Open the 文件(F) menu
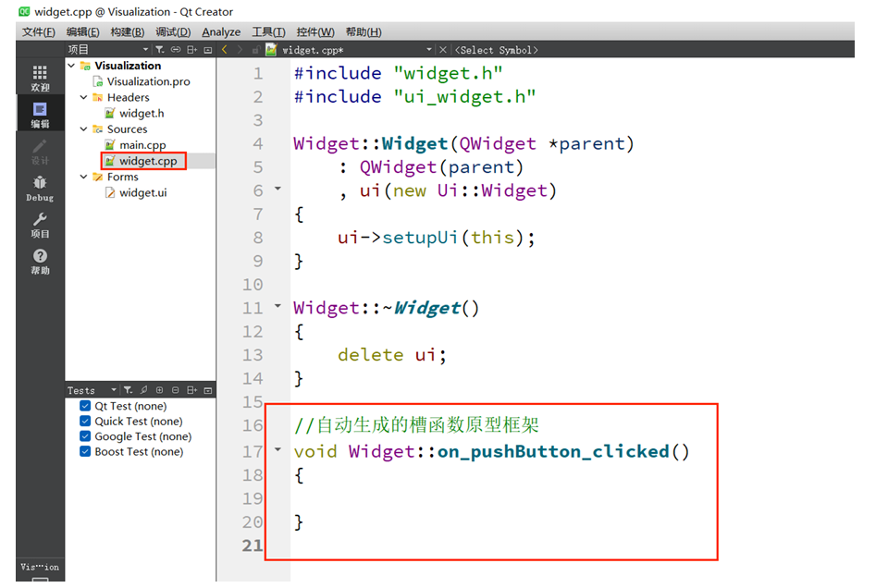 [x=39, y=31]
